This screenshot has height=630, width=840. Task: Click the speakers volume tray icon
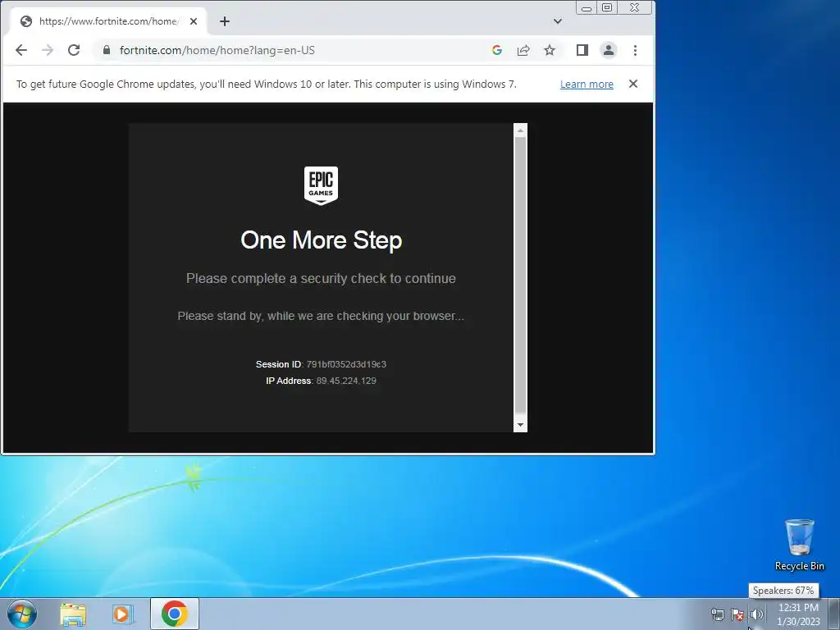pos(756,614)
